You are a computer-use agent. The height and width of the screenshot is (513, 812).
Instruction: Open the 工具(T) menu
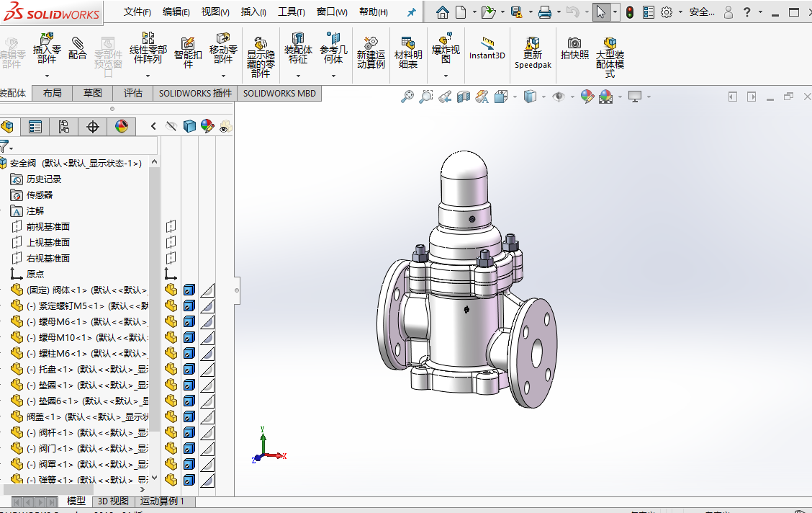[291, 12]
